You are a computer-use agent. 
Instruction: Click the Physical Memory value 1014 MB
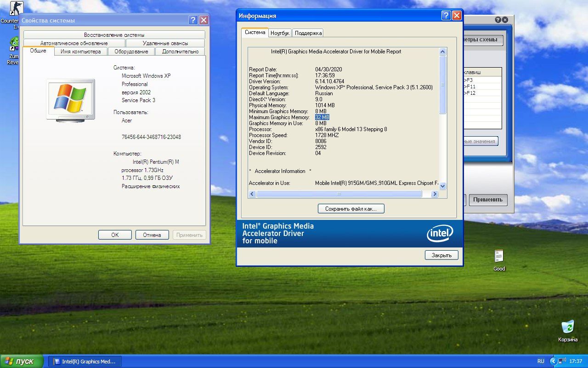(x=325, y=105)
